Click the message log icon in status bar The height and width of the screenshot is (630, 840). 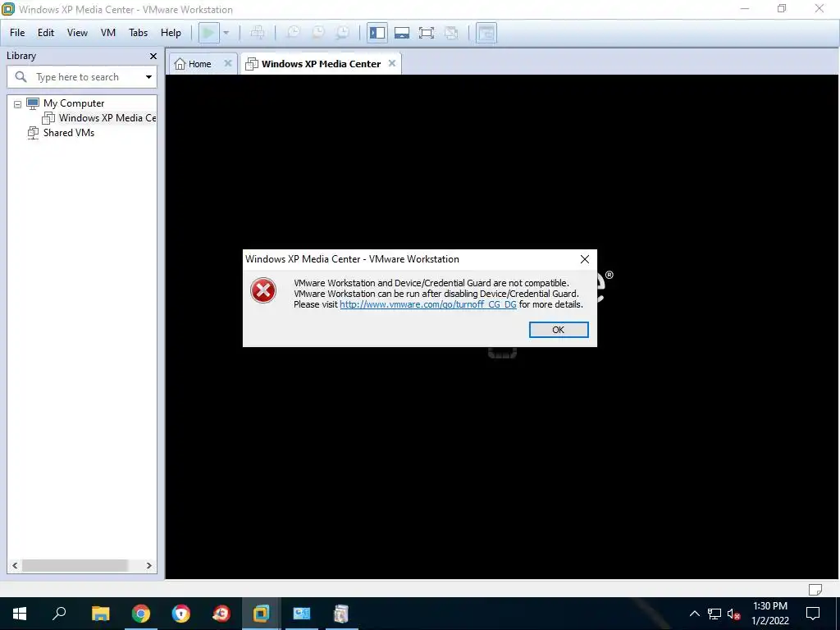(815, 589)
